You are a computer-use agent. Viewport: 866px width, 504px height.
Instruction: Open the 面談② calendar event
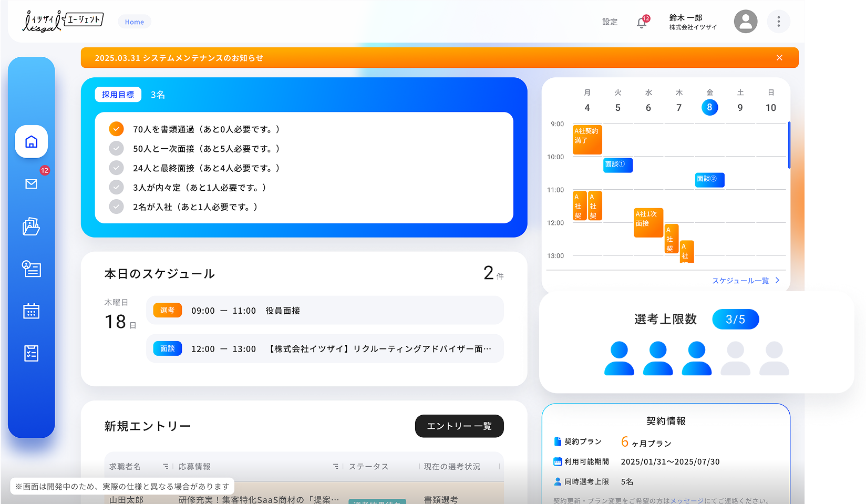(710, 180)
